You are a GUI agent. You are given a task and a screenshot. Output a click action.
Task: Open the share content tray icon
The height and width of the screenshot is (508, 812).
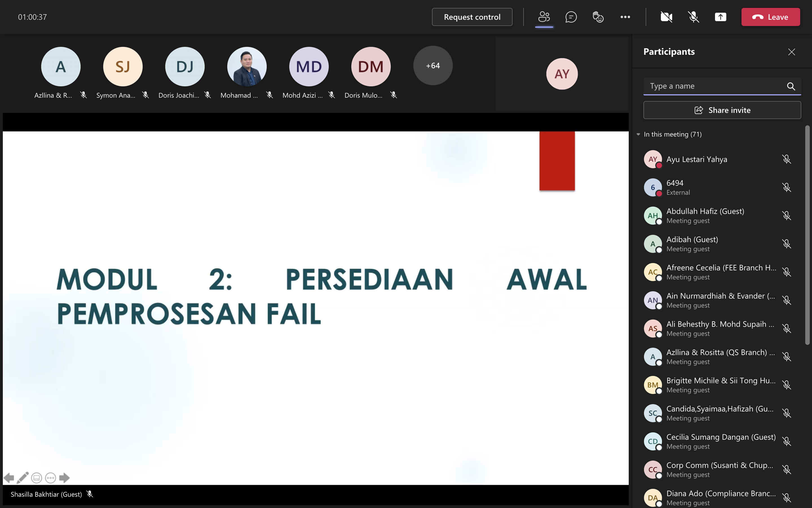click(x=720, y=17)
